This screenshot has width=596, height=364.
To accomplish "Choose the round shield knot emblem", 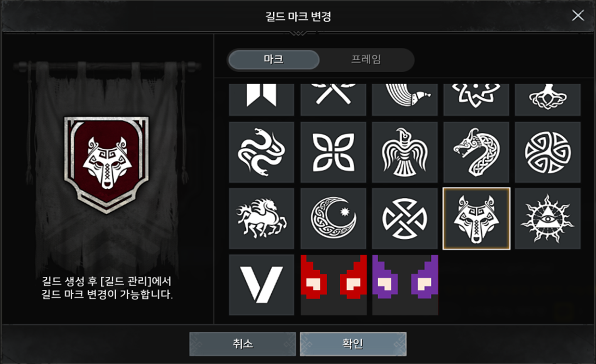I will [x=405, y=219].
